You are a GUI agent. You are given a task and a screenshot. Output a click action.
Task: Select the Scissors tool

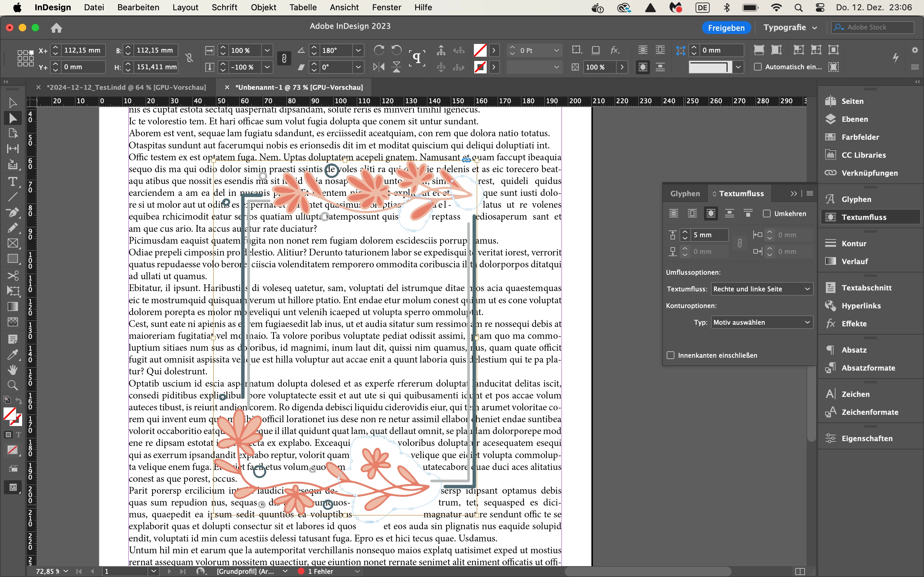(x=12, y=276)
